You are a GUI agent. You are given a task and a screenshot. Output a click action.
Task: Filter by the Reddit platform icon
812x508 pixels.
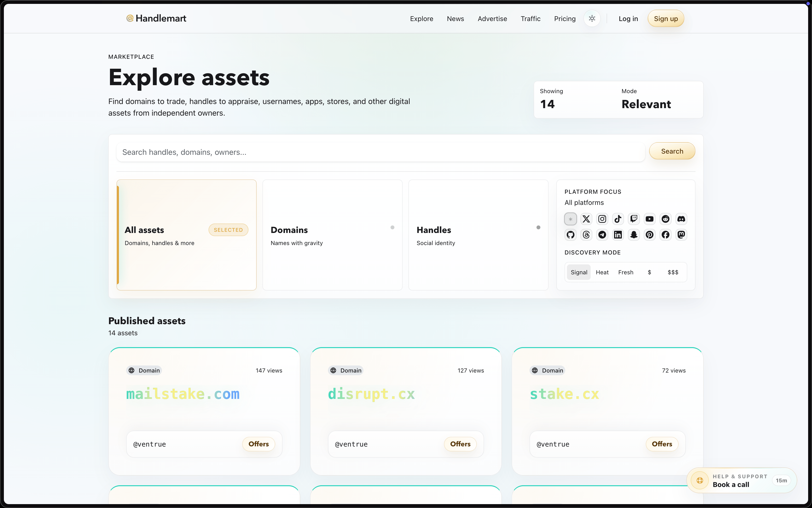coord(666,219)
